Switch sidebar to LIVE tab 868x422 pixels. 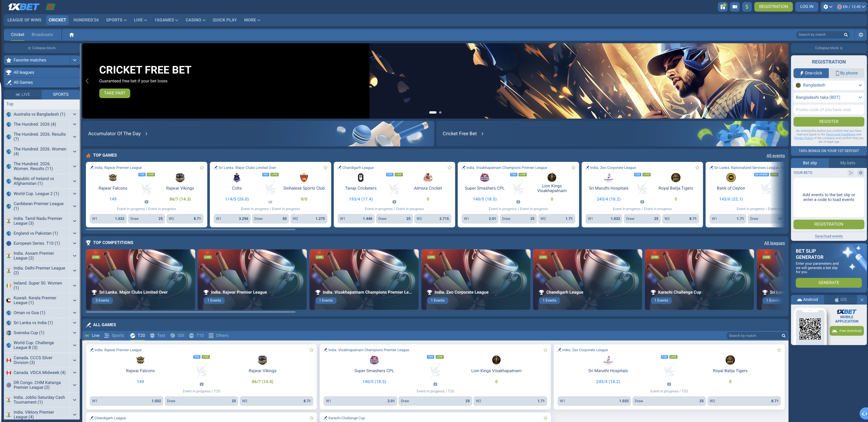coord(23,94)
